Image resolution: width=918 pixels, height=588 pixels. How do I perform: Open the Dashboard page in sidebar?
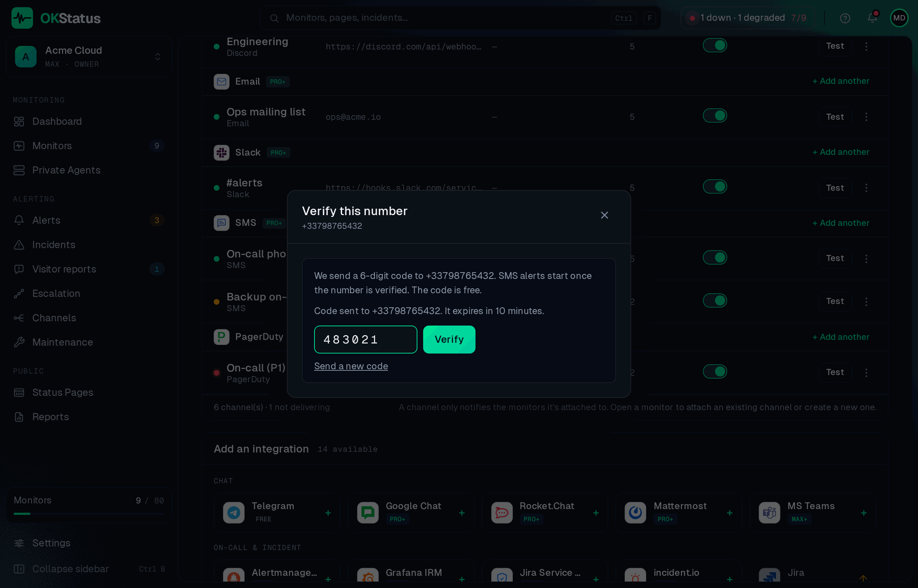coord(89,122)
